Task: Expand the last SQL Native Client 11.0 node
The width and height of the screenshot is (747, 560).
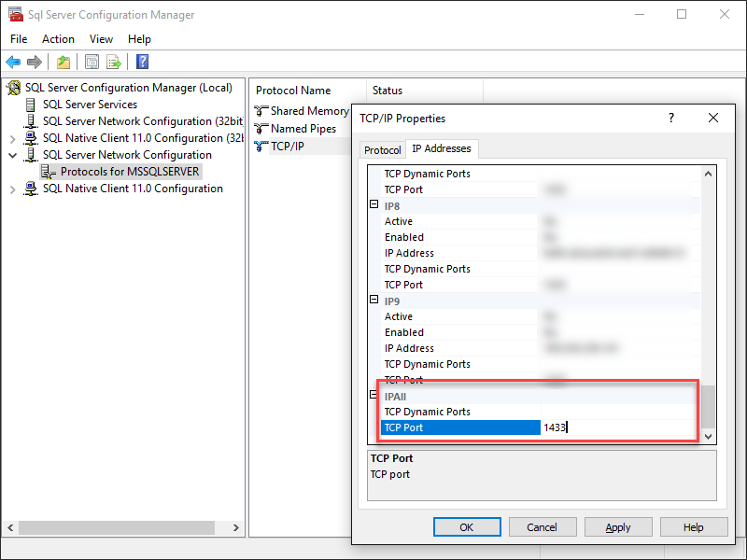Action: tap(13, 189)
